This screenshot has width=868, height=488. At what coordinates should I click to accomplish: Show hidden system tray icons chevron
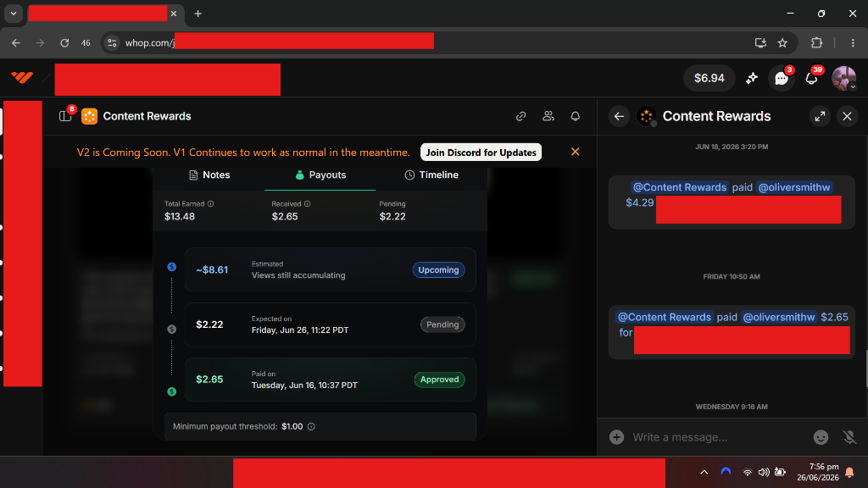(x=704, y=472)
